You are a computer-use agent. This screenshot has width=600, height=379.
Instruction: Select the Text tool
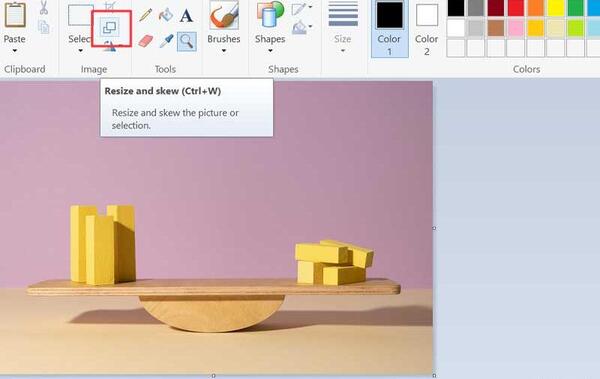(186, 16)
